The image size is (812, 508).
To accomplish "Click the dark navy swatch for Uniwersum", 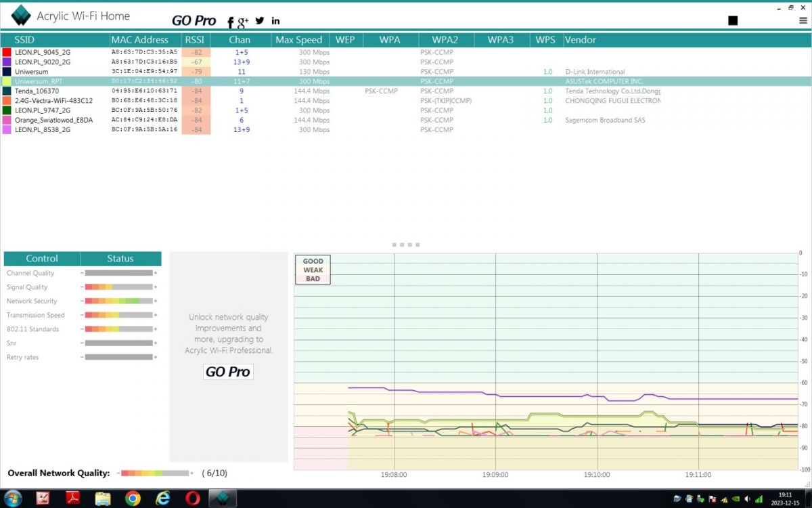I will (7, 71).
